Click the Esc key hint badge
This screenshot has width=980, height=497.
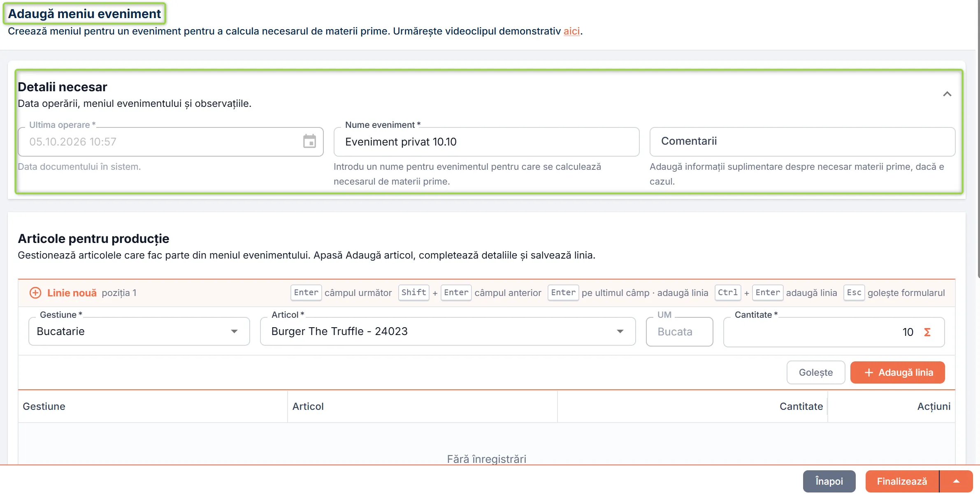click(x=854, y=293)
